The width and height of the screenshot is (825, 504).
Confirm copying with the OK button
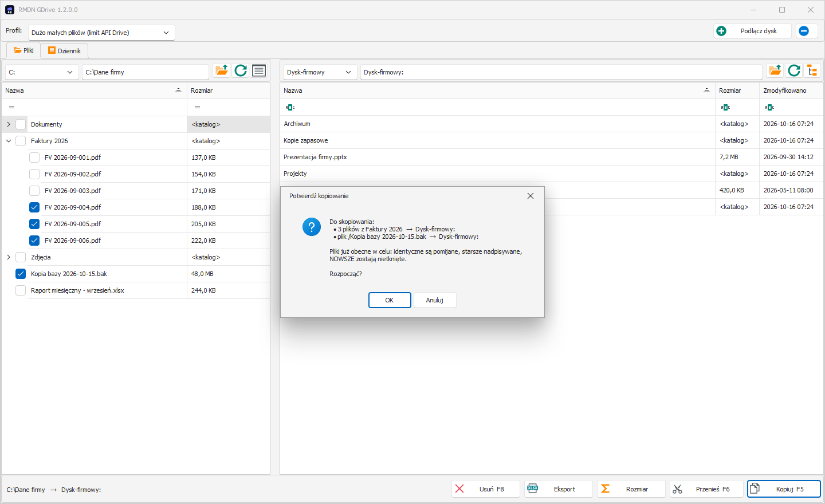pyautogui.click(x=390, y=300)
